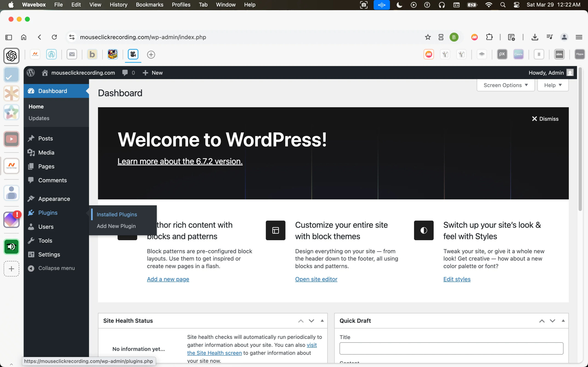Open the downloads icon in the browser toolbar
This screenshot has height=367, width=588.
pyautogui.click(x=534, y=37)
